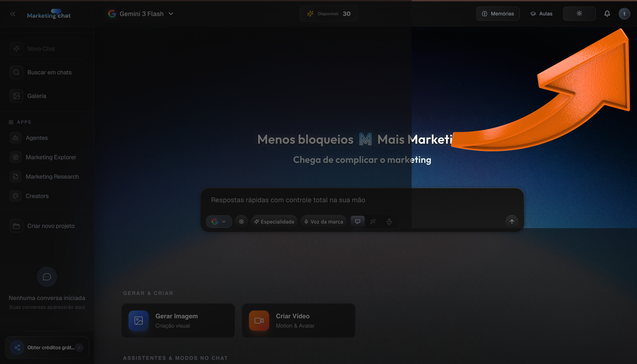Toggle the light/dark theme sun switch
637x364 pixels.
click(579, 14)
